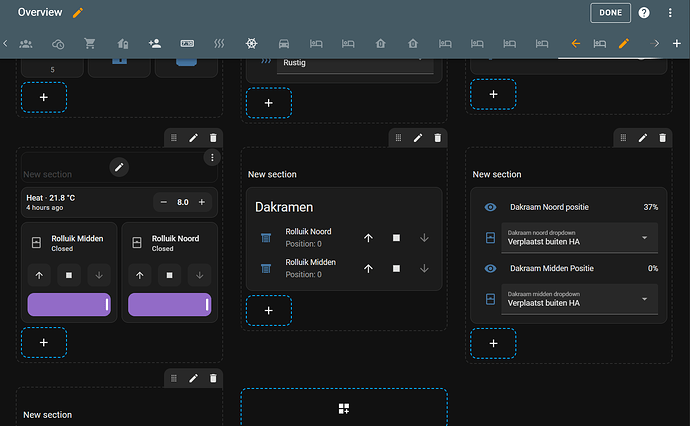This screenshot has height=426, width=690.
Task: Open the heading card's three-dot options menu
Action: (x=212, y=158)
